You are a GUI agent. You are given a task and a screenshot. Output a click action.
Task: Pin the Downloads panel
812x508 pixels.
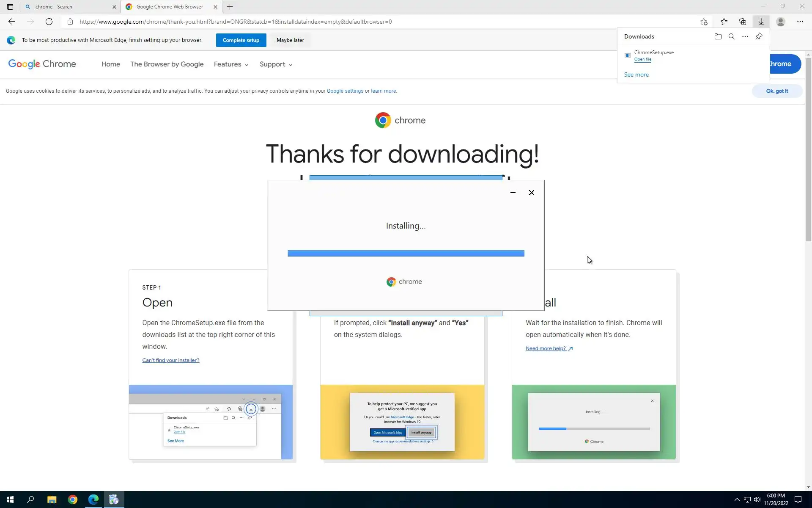coord(759,36)
